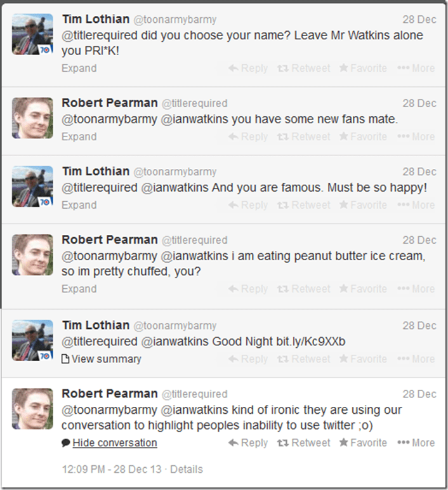Favorite the final 'kind of ironic' tweet
Viewport: 448px width, 490px height.
coord(363,442)
